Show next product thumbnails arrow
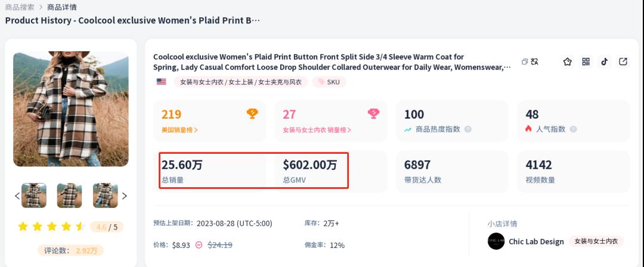The height and width of the screenshot is (267, 644). pyautogui.click(x=125, y=195)
